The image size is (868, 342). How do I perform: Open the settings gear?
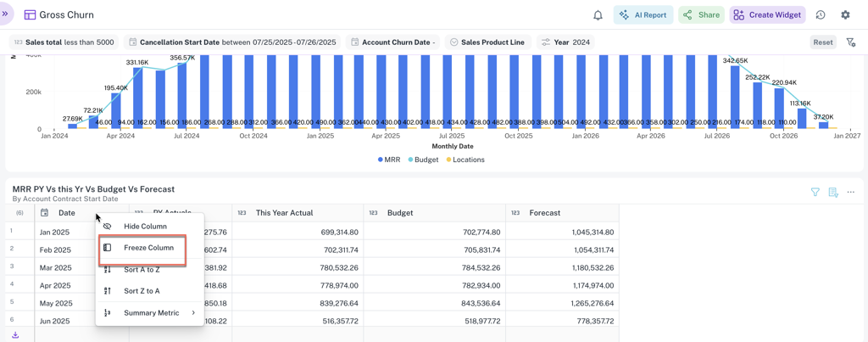[x=845, y=15]
